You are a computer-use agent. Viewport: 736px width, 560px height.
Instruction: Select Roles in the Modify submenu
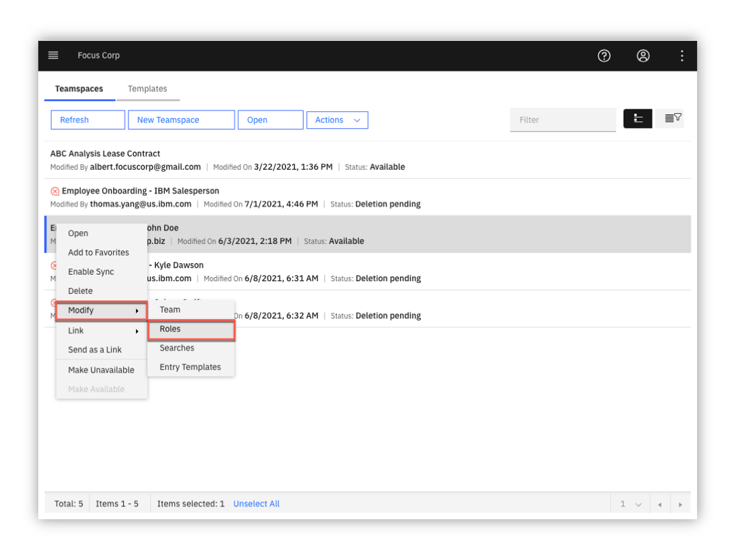pos(191,329)
